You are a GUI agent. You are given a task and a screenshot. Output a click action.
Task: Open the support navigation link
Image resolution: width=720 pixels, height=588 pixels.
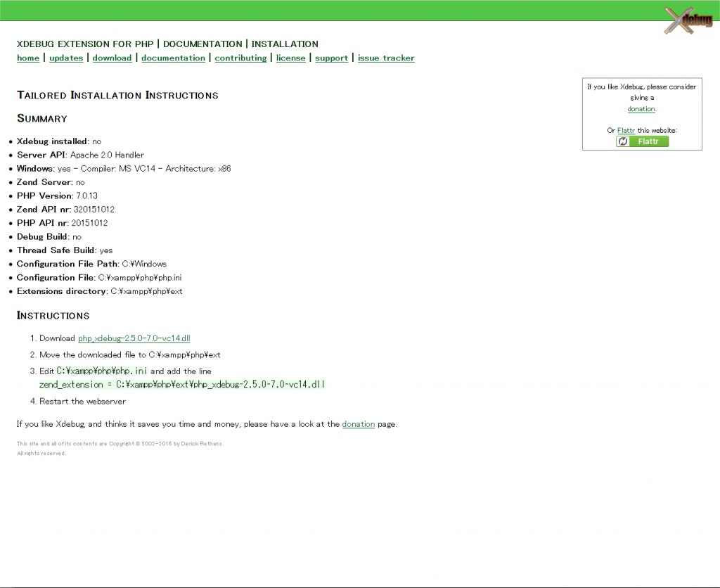click(332, 58)
